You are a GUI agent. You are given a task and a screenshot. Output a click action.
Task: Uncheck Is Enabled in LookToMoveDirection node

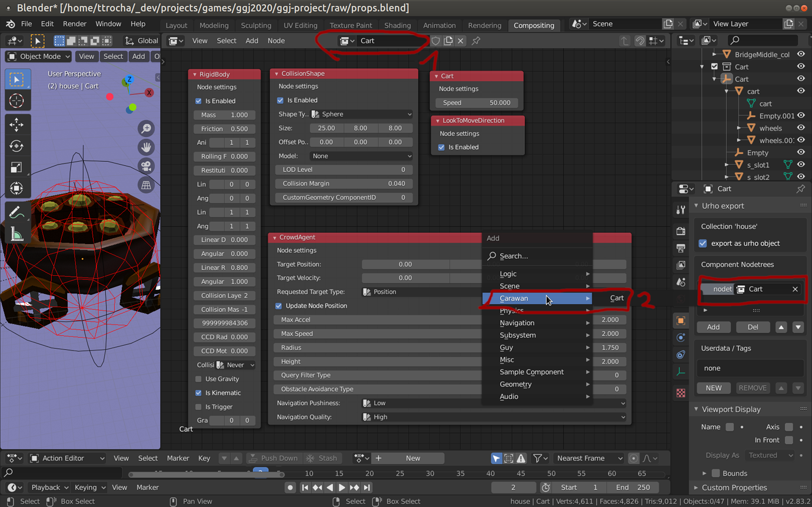[441, 147]
